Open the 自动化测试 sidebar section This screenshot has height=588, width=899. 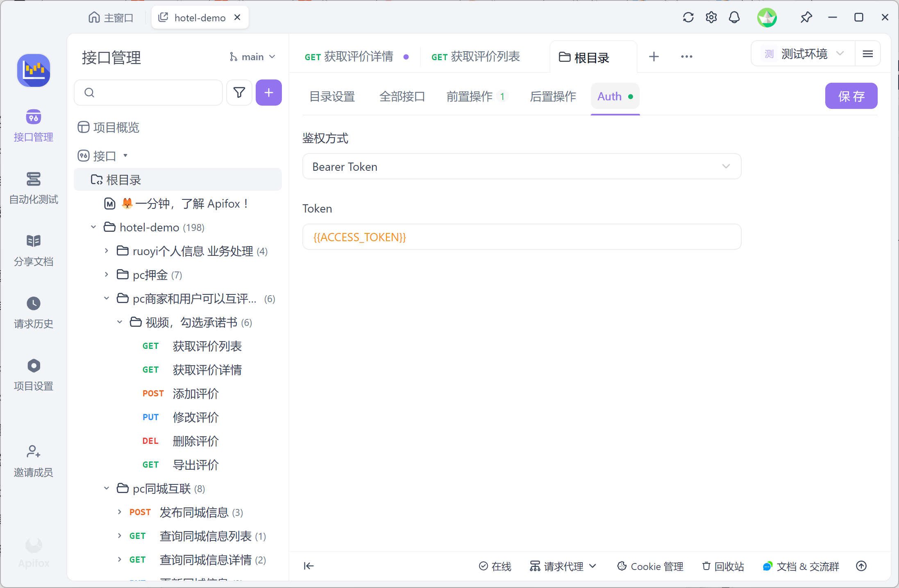pyautogui.click(x=33, y=188)
